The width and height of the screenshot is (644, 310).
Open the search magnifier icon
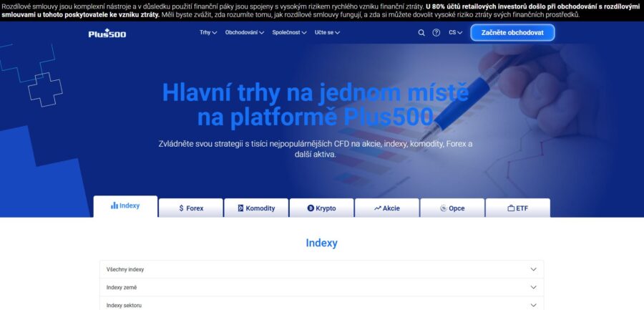[421, 33]
